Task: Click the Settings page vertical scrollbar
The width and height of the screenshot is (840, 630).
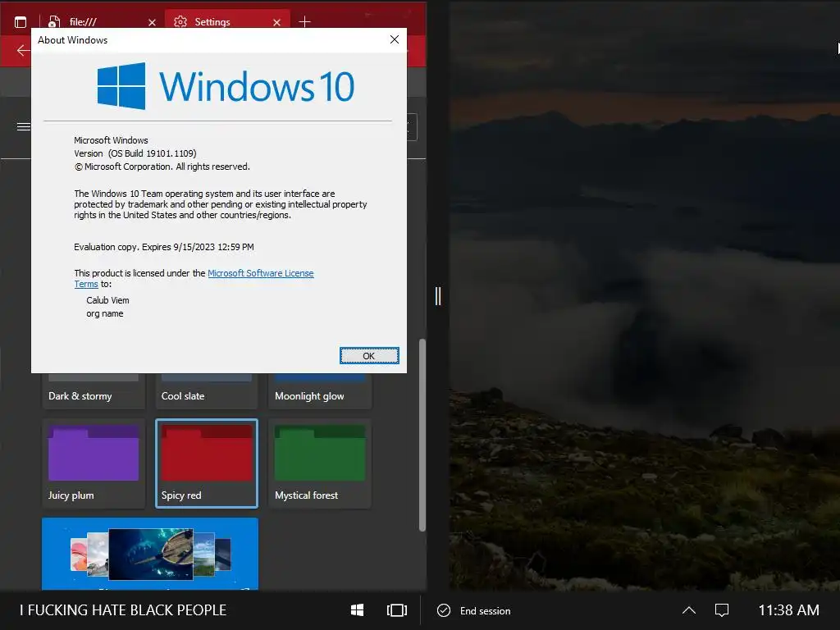Action: click(x=422, y=435)
